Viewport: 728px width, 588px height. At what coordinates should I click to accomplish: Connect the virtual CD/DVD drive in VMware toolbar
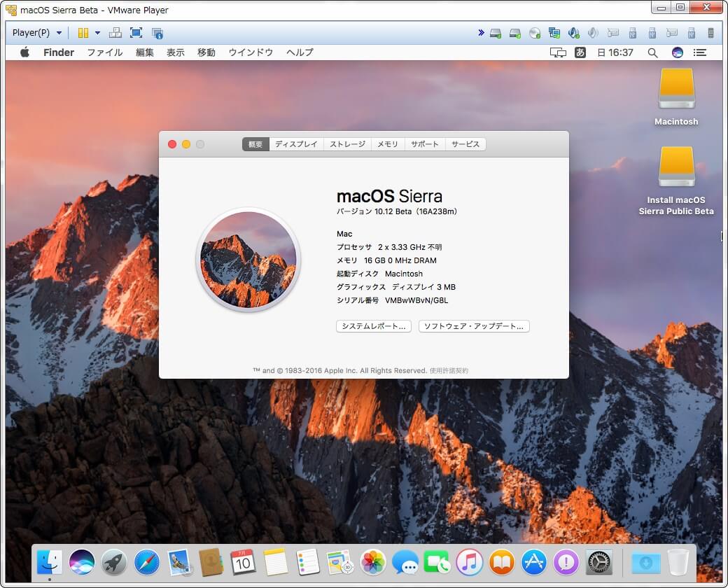click(535, 33)
